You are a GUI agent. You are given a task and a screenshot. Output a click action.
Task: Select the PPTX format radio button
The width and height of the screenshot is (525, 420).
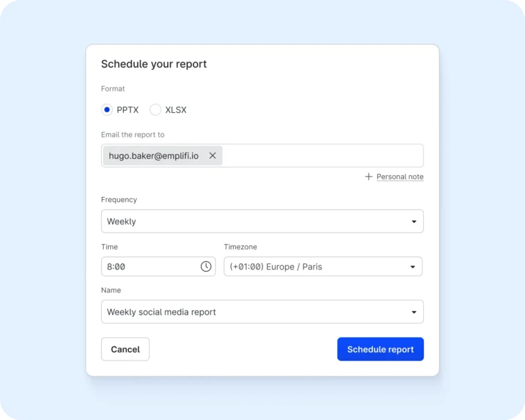(x=107, y=109)
